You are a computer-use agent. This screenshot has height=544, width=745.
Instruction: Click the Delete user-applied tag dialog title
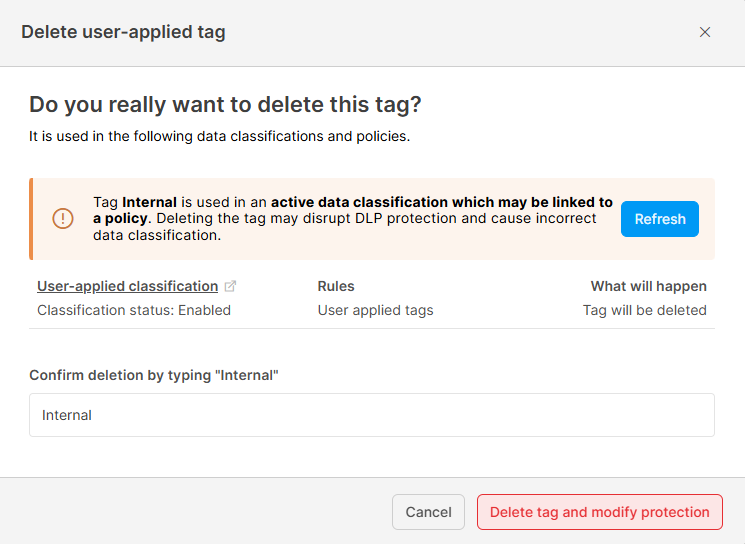click(123, 32)
